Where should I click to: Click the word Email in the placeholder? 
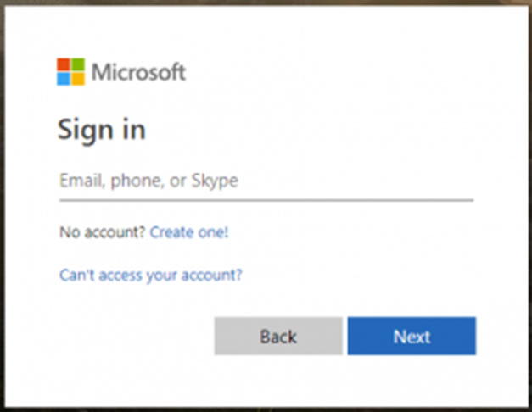click(x=81, y=181)
